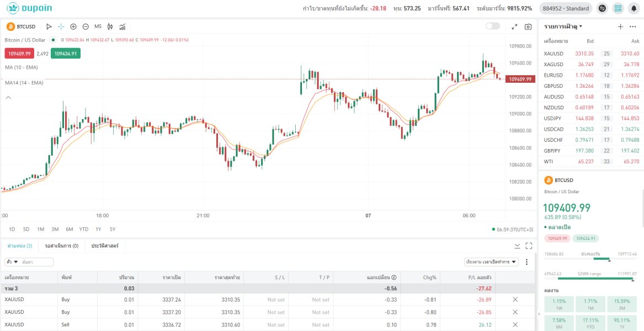Click the zoom out chart icon
The image size is (644, 331).
86,26
